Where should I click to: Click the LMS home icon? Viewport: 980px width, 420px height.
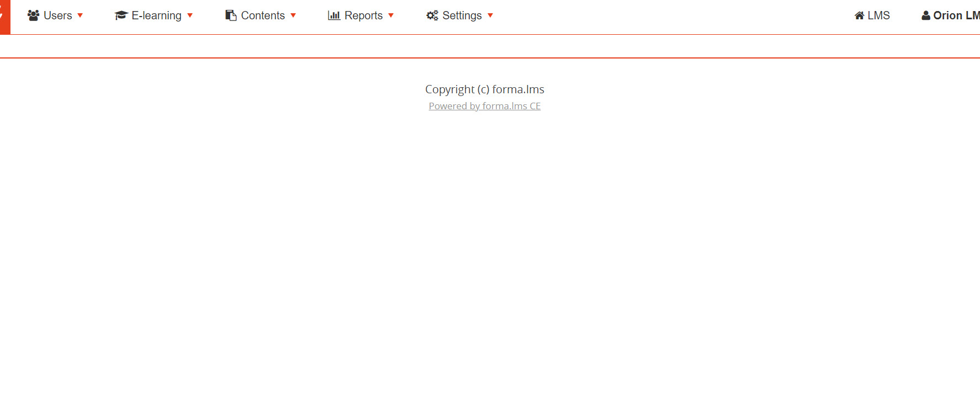pyautogui.click(x=859, y=15)
